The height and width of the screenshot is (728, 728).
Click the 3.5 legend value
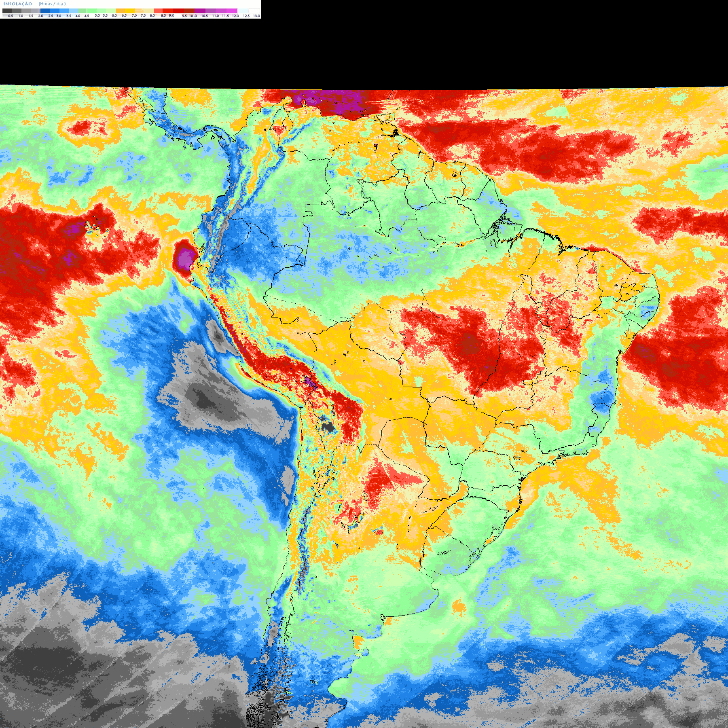pyautogui.click(x=69, y=16)
